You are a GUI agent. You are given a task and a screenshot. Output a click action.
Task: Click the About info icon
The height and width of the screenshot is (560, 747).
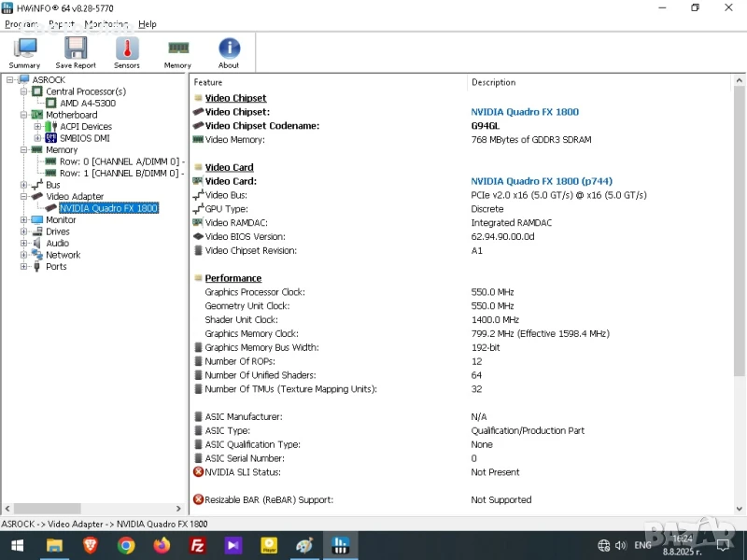point(229,52)
